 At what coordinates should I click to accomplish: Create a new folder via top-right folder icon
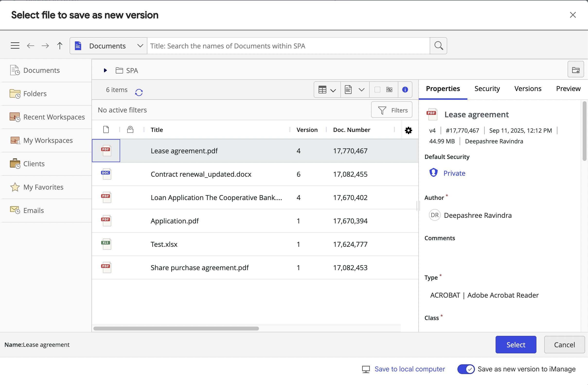[576, 70]
